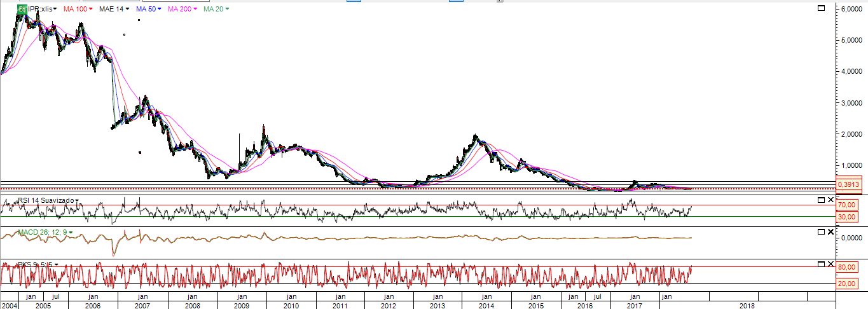The width and height of the screenshot is (868, 309).
Task: Click the 2014 year on timeline axis
Action: 486,306
